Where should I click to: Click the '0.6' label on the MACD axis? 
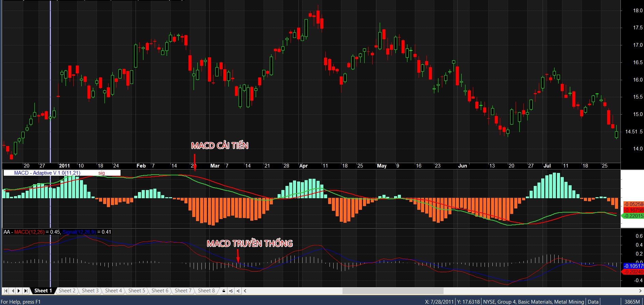[639, 236]
